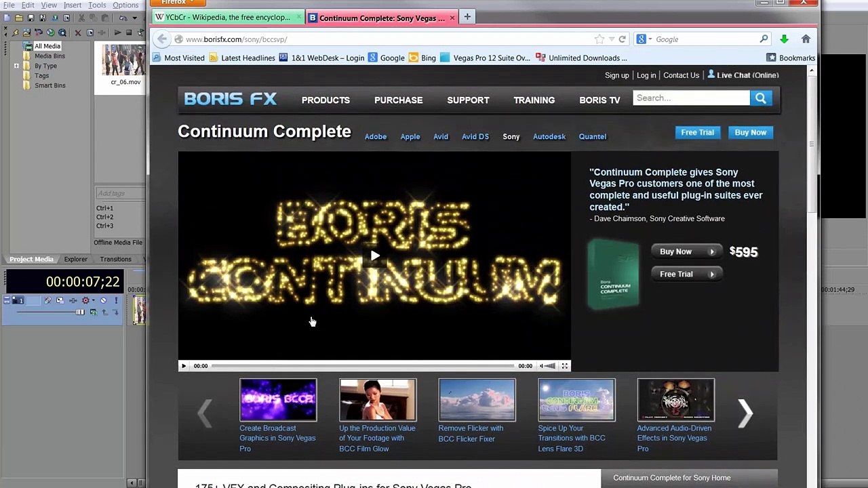Open the File menu in Vegas
Image resolution: width=868 pixels, height=488 pixels.
point(9,5)
